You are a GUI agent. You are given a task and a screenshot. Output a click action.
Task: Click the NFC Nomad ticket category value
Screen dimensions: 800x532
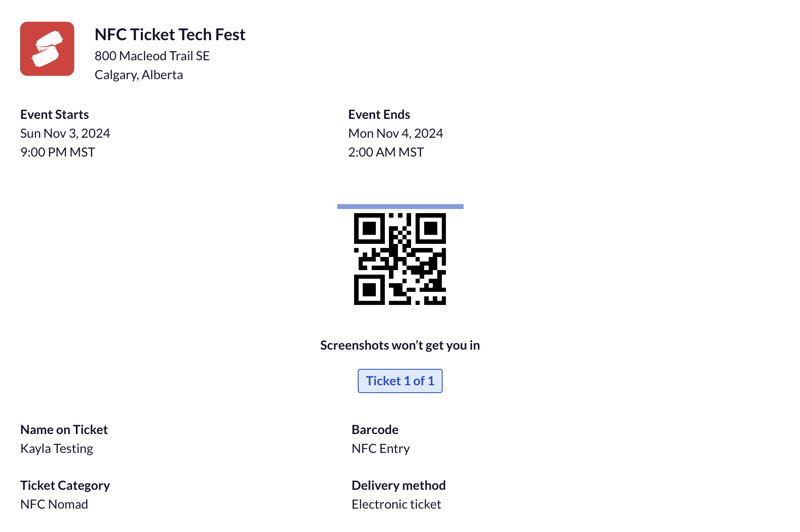[x=54, y=504]
